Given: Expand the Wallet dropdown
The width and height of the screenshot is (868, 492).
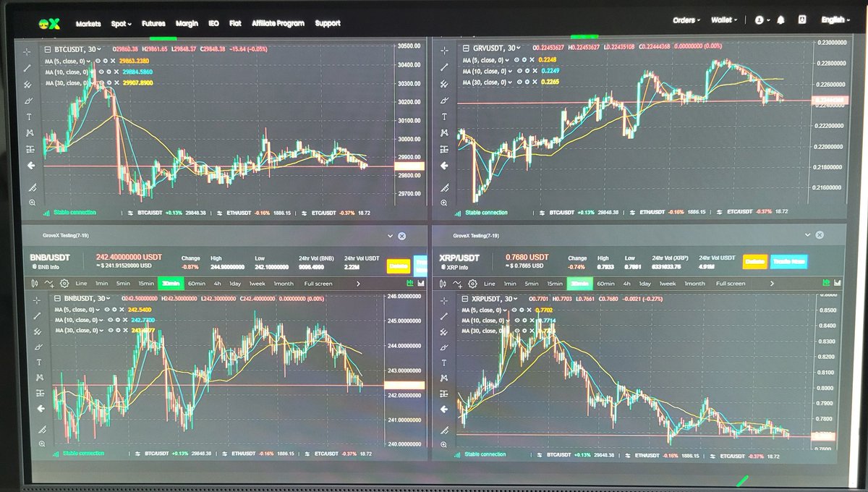Looking at the screenshot, I should tap(725, 20).
